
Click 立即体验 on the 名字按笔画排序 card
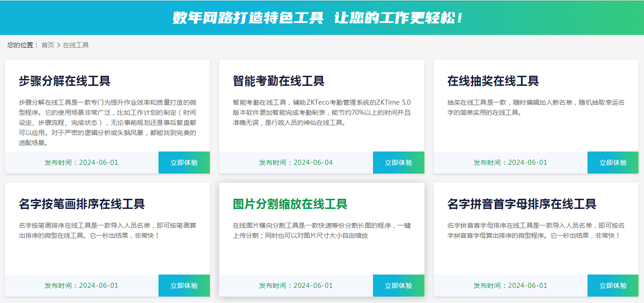click(184, 285)
